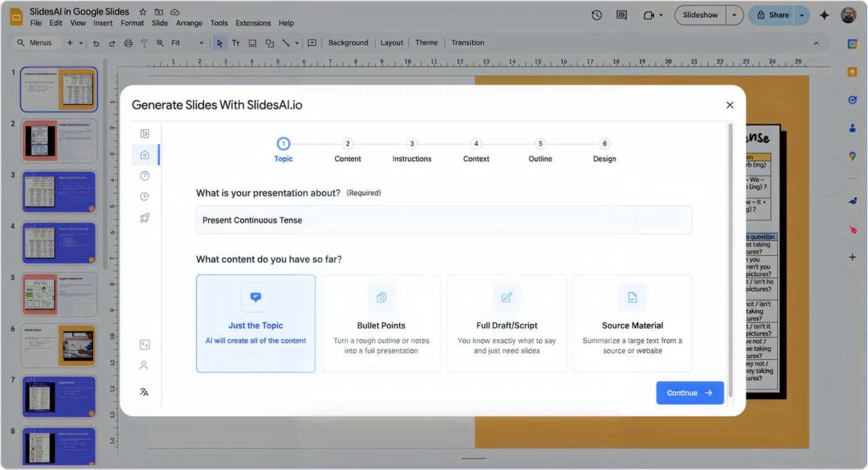Click the rocket icon in SlidesAI sidebar
Screen dimensions: 868x470
click(x=144, y=218)
